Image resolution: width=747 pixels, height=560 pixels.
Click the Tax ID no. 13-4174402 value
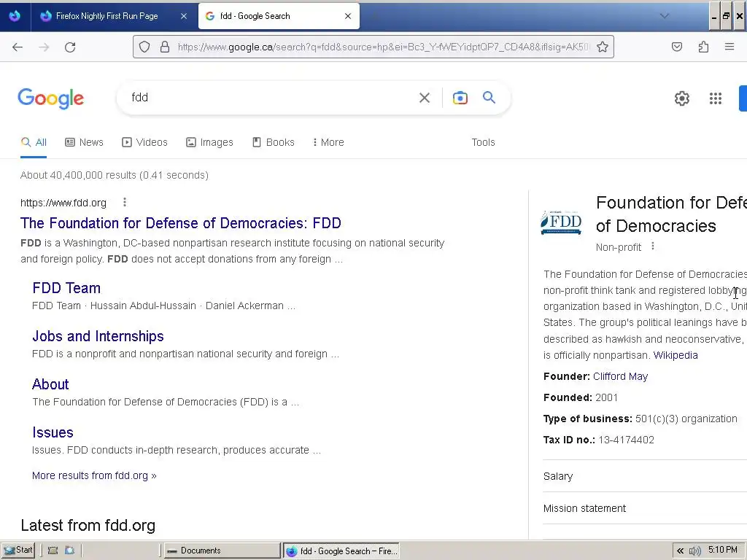[x=626, y=440]
